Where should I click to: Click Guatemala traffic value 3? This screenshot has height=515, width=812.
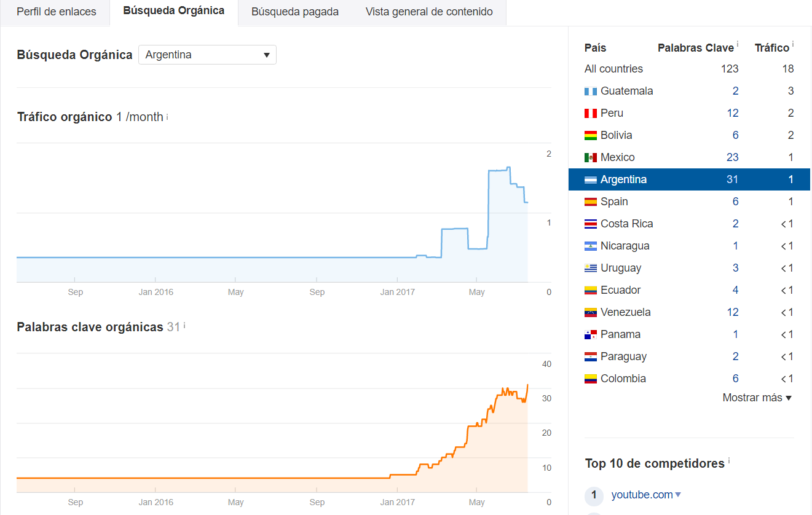point(791,91)
